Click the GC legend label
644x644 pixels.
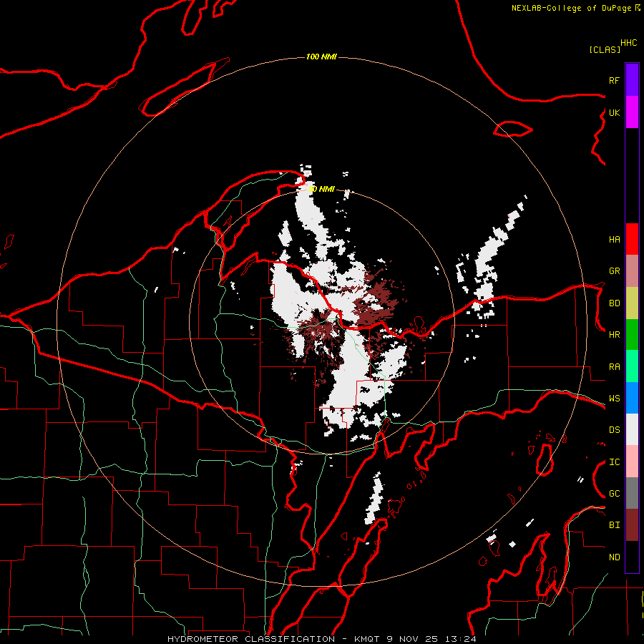point(614,494)
